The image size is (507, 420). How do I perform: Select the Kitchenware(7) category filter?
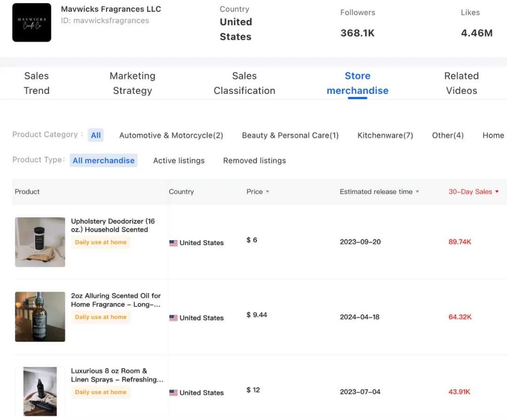(385, 135)
